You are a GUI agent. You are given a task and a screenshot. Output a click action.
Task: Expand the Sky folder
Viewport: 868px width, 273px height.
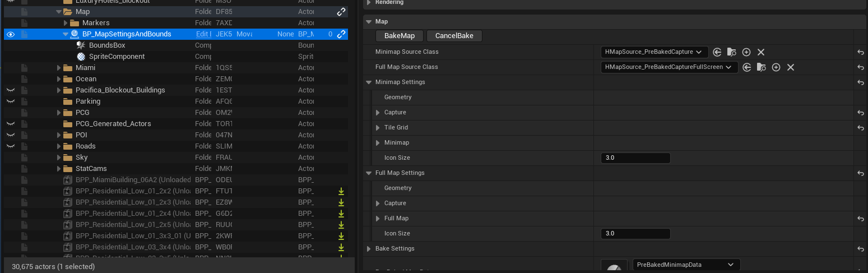pos(59,158)
